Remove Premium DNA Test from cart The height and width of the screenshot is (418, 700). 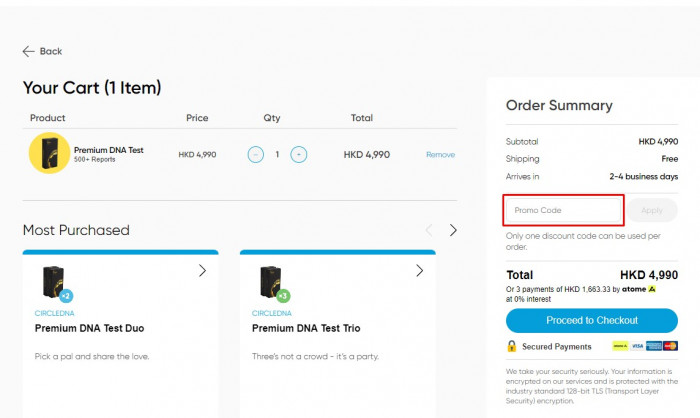click(440, 155)
